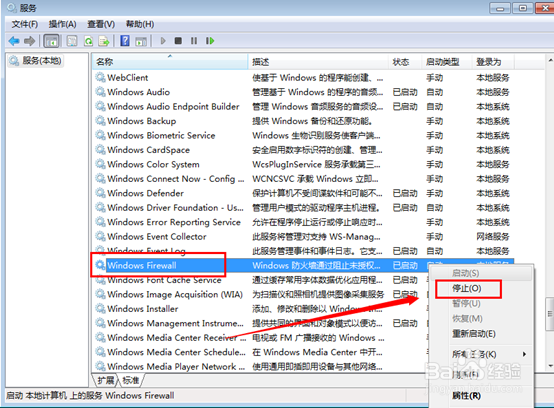
Task: Select Windows Firewall gear icon
Action: point(100,265)
